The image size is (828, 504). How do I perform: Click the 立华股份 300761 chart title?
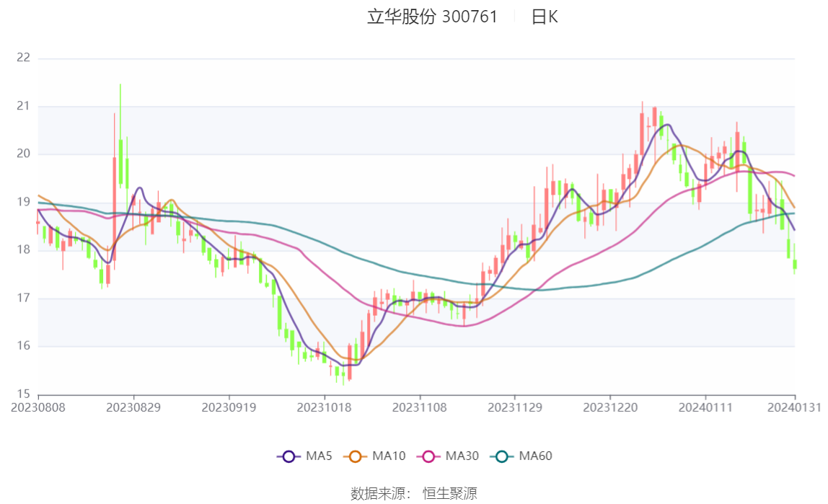[433, 17]
